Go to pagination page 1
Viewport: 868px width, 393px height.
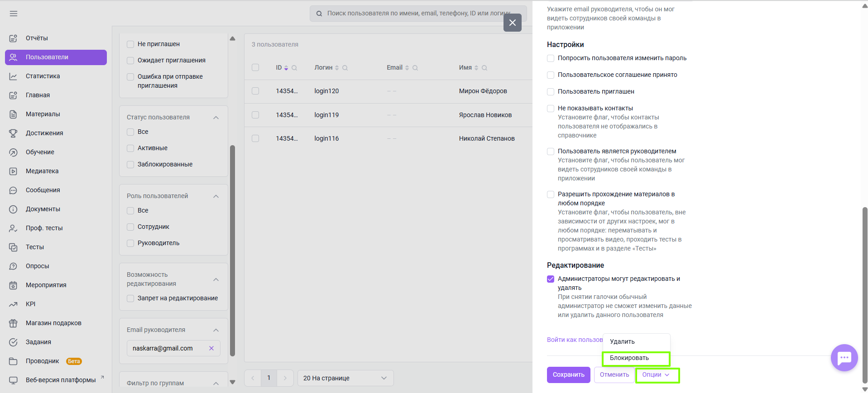(269, 378)
